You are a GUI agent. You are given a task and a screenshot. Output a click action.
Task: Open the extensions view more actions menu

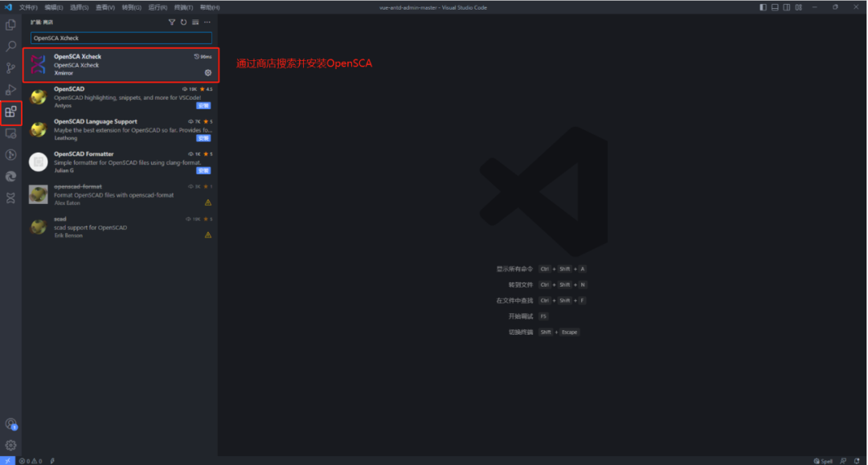click(x=207, y=22)
